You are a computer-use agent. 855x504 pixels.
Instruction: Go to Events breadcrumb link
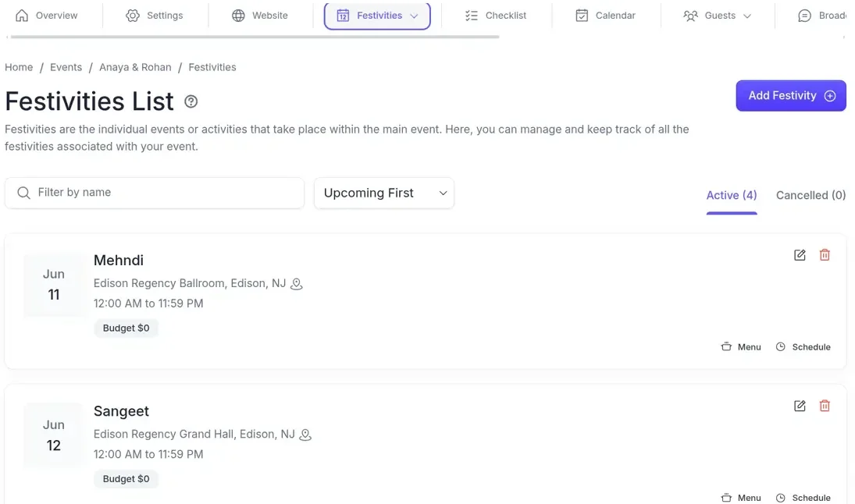pyautogui.click(x=66, y=68)
